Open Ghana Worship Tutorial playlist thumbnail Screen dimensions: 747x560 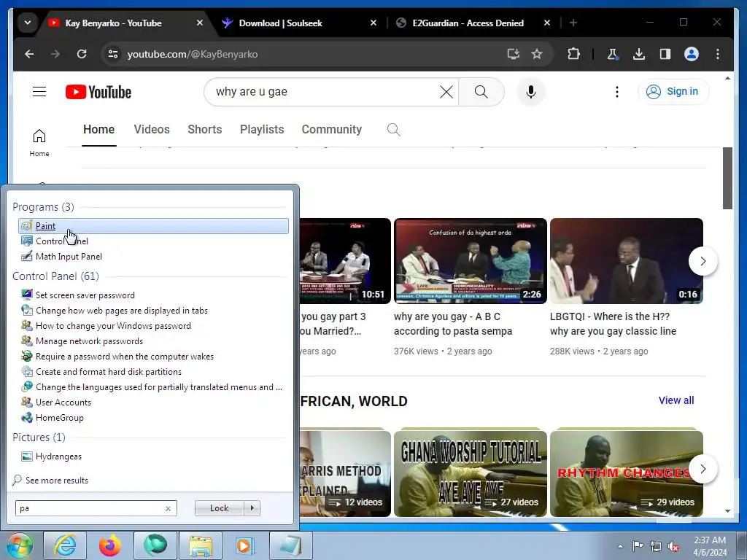[x=471, y=473]
